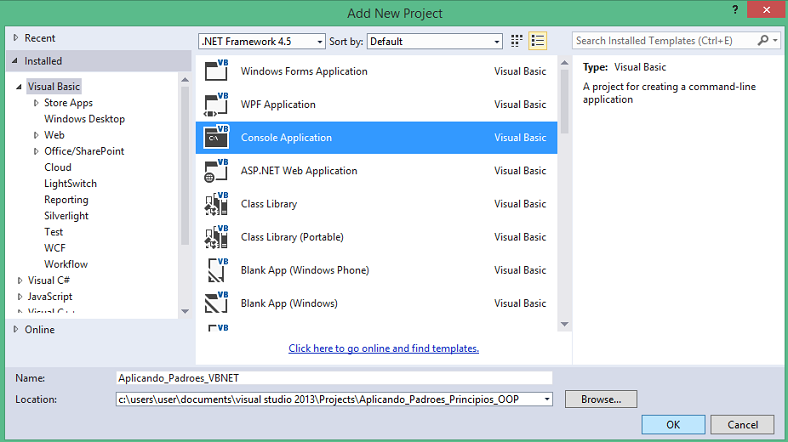Screen dimensions: 788x442
Task: Collapse the Installed section
Action: tap(16, 61)
